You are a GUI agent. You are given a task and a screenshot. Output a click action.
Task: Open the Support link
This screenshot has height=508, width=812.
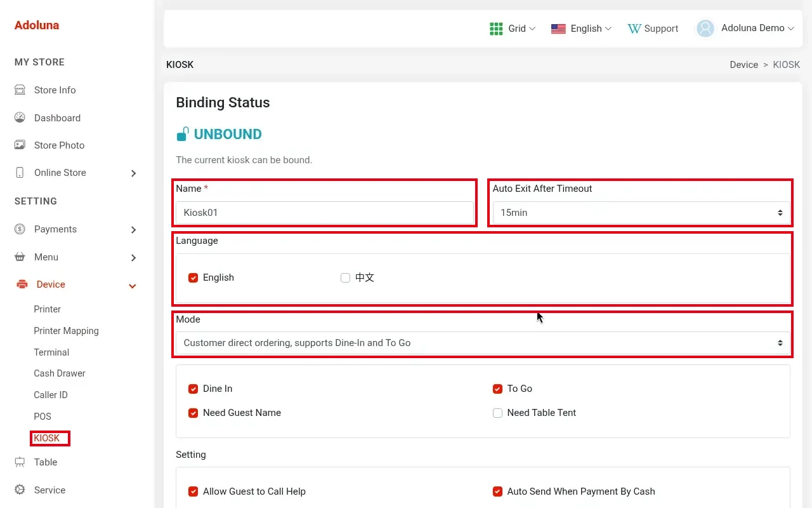661,29
